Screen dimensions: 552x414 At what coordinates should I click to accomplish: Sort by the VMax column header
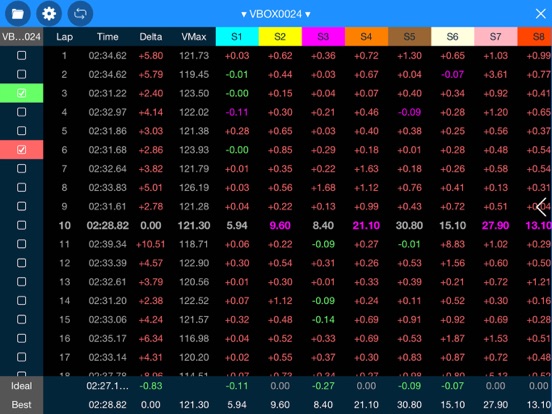[194, 37]
